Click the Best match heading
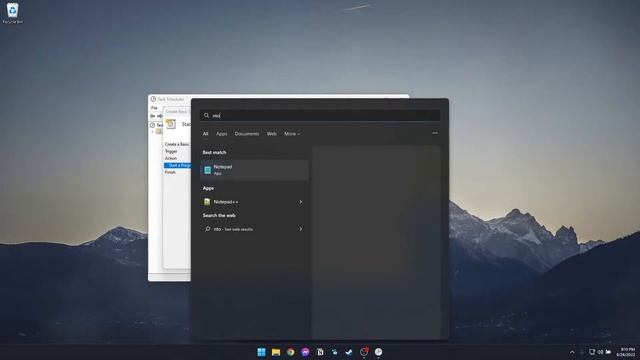Image resolution: width=640 pixels, height=360 pixels. (x=214, y=152)
